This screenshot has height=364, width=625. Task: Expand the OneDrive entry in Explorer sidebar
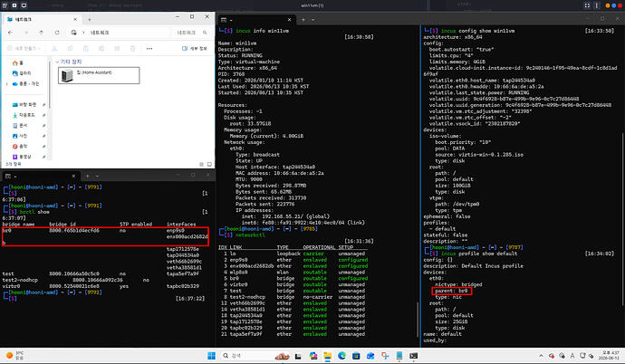[x=6, y=83]
